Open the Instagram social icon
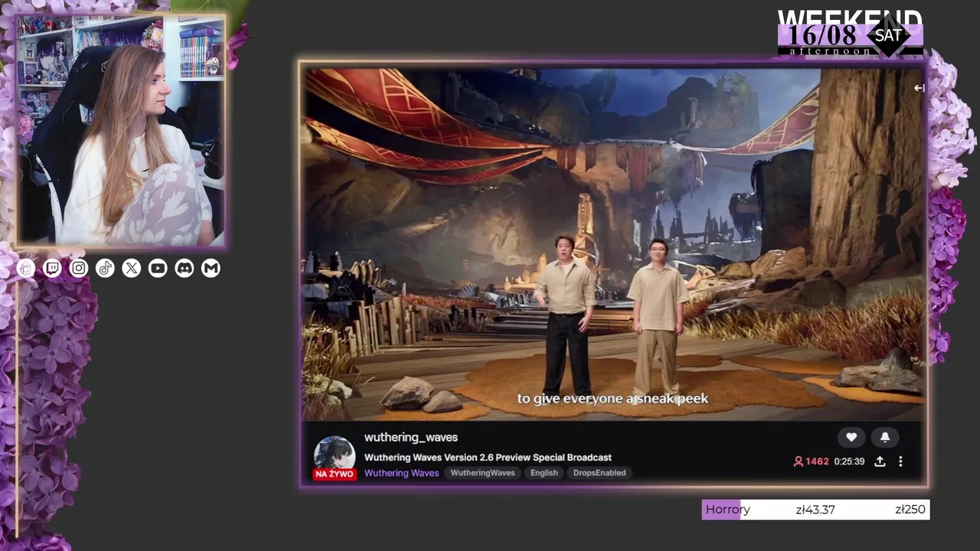 (x=79, y=268)
